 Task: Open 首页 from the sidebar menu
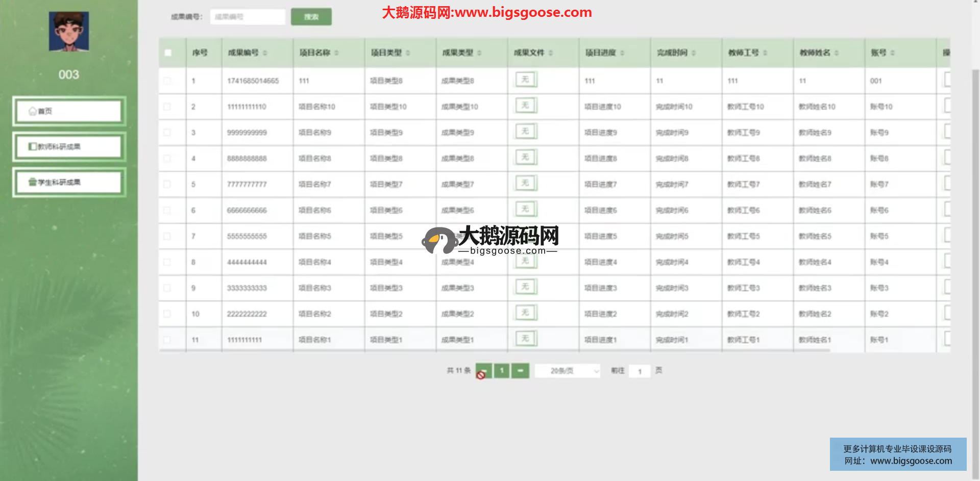click(69, 111)
